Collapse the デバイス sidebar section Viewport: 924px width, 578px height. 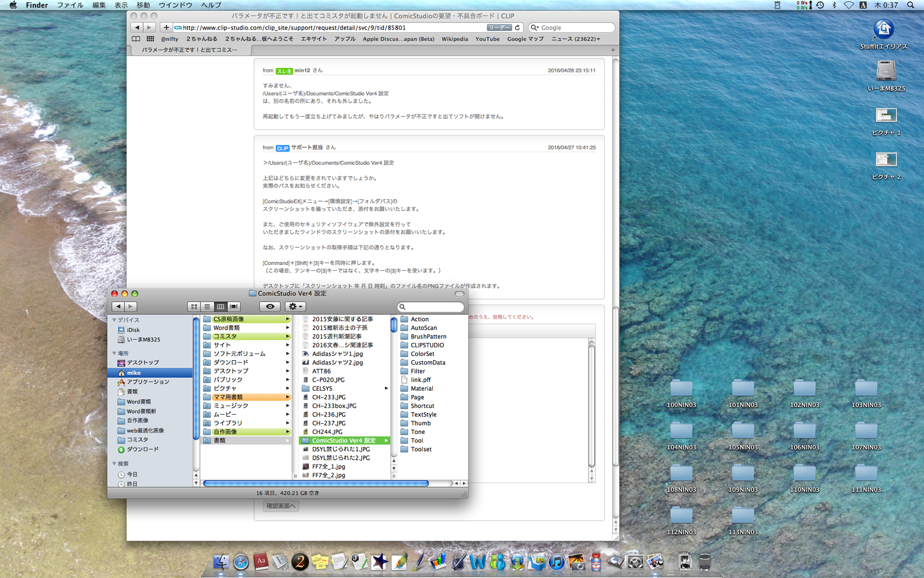coord(114,320)
